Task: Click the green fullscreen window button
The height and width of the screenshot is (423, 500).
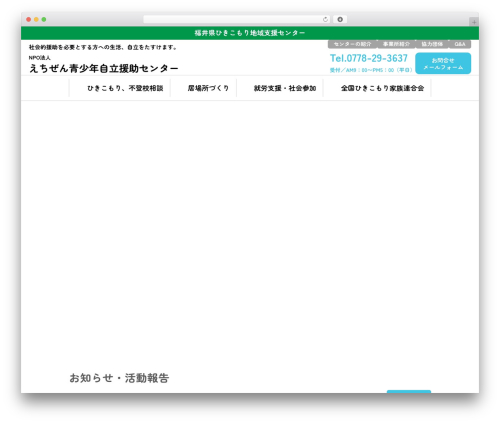Action: pos(44,19)
